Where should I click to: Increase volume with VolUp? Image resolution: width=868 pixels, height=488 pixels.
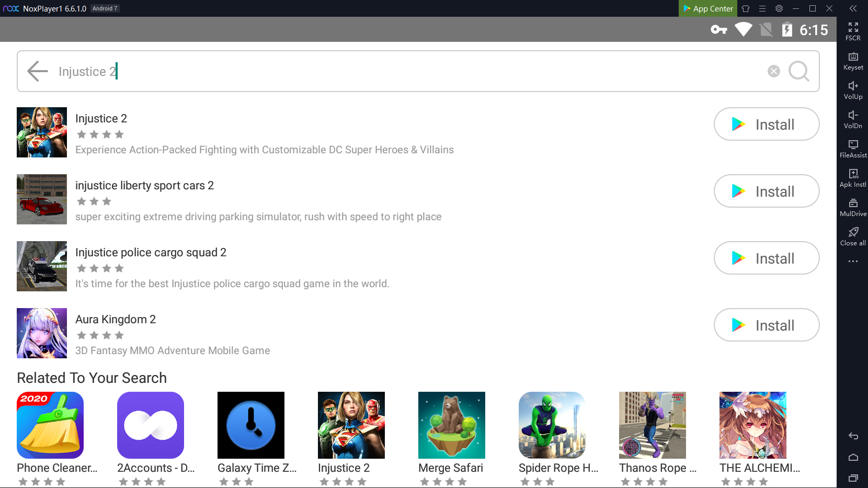tap(853, 90)
